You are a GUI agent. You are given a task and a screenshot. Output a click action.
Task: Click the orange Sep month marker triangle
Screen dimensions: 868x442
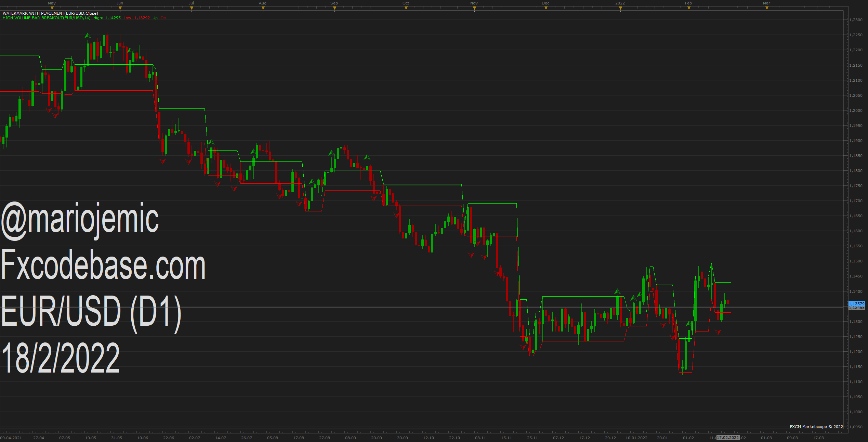[334, 8]
